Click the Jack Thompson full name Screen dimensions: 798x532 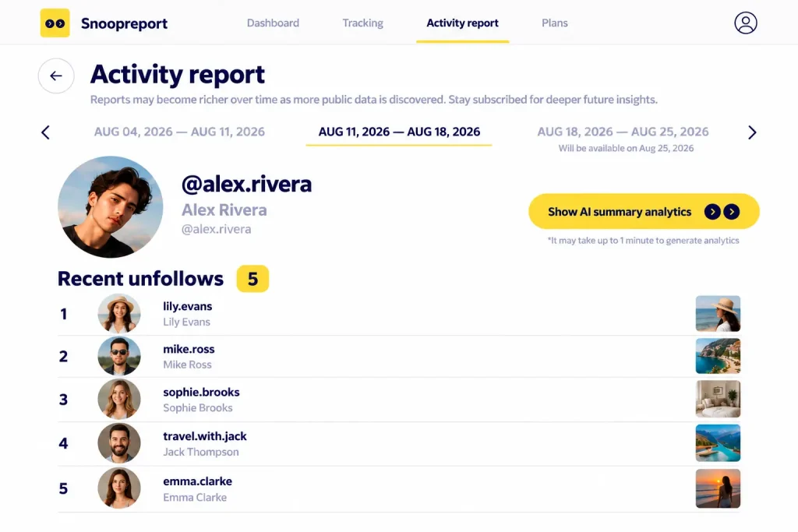coord(200,452)
